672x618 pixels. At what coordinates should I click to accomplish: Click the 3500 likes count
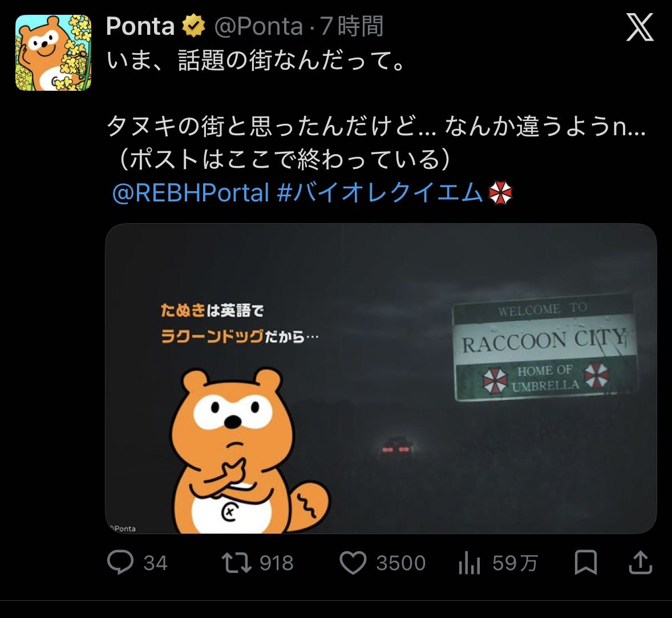tap(400, 563)
